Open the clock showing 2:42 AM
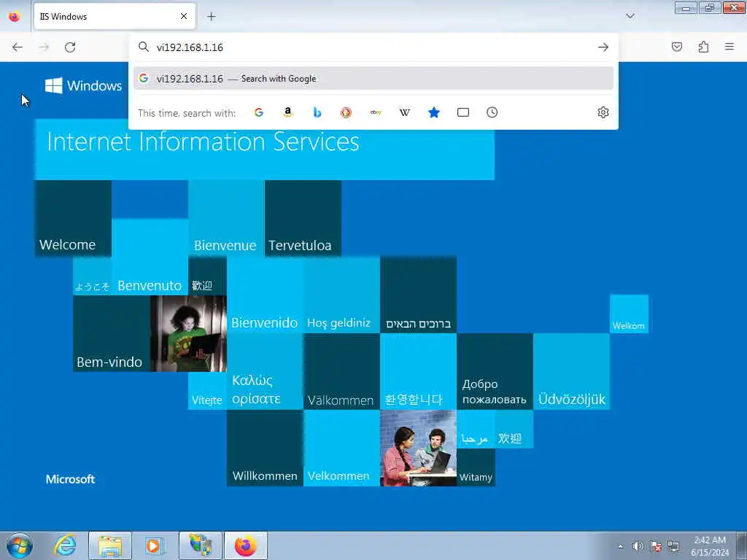Screen dimensions: 747x560 click(x=710, y=546)
